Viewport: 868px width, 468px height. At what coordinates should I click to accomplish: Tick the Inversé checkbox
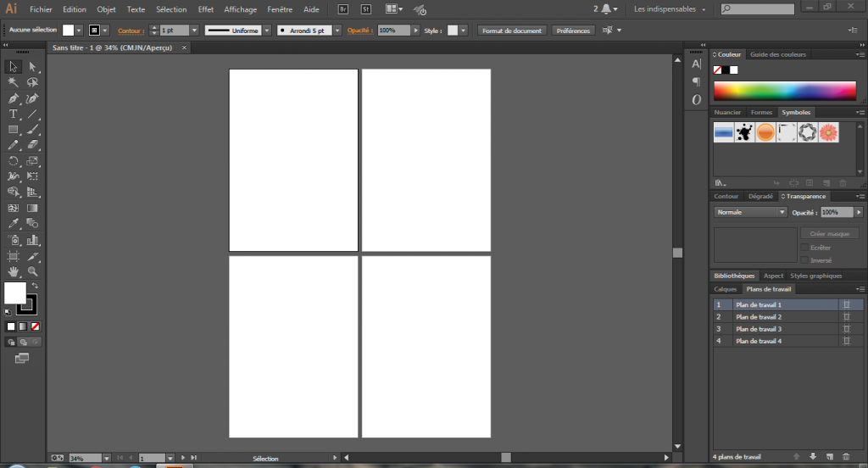tap(804, 259)
